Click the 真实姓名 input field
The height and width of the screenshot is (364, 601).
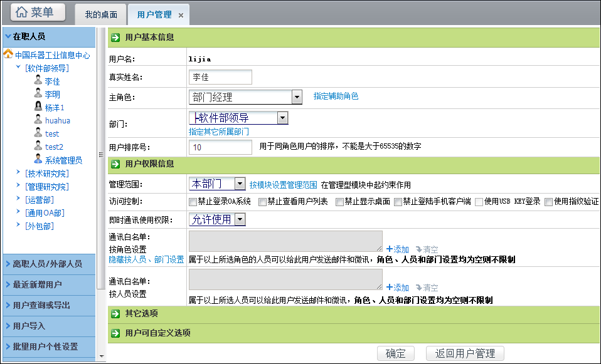click(x=220, y=77)
